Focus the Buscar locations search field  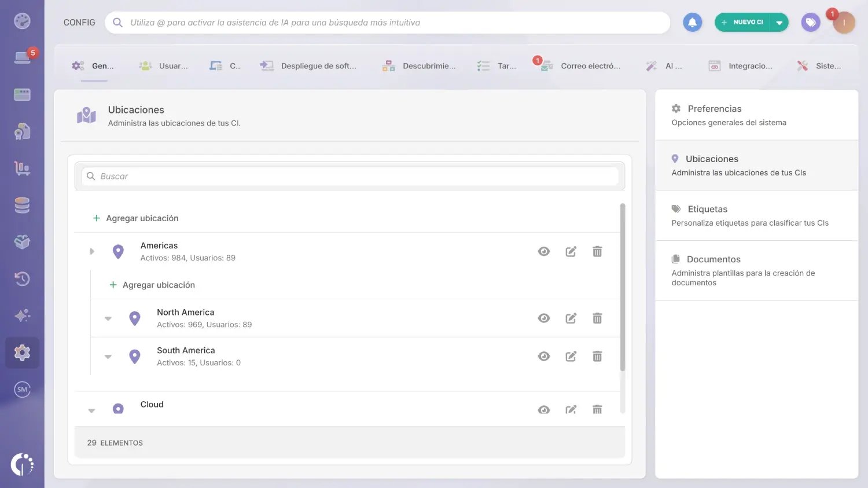350,176
